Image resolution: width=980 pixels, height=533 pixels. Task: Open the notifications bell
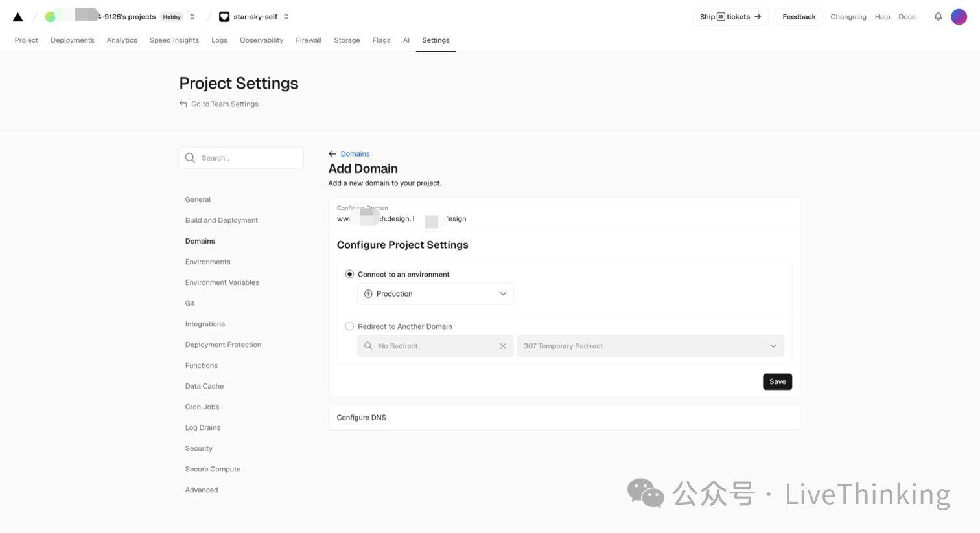coord(938,17)
